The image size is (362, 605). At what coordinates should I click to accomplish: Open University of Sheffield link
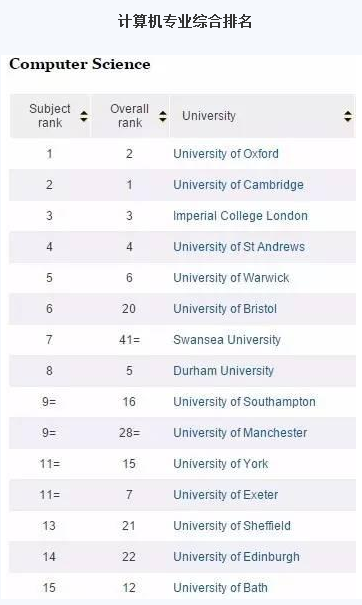pyautogui.click(x=232, y=526)
